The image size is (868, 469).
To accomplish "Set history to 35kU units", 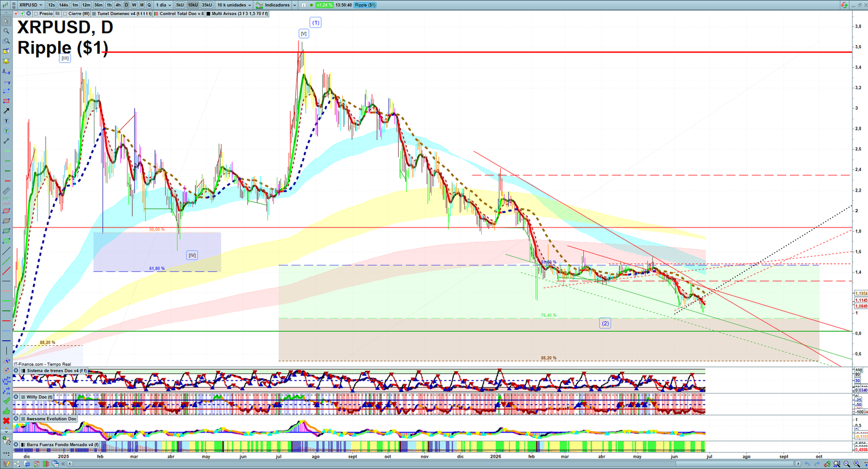I will [207, 5].
